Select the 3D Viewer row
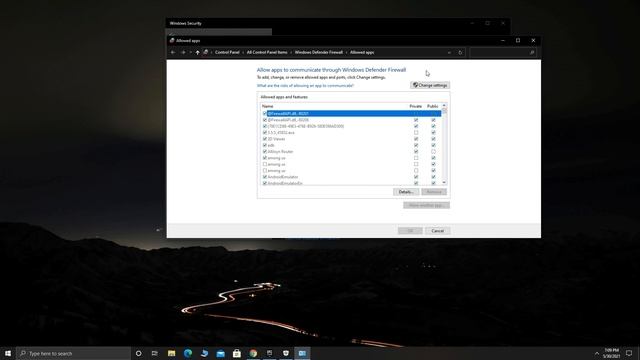Image resolution: width=640 pixels, height=360 pixels. (x=351, y=139)
